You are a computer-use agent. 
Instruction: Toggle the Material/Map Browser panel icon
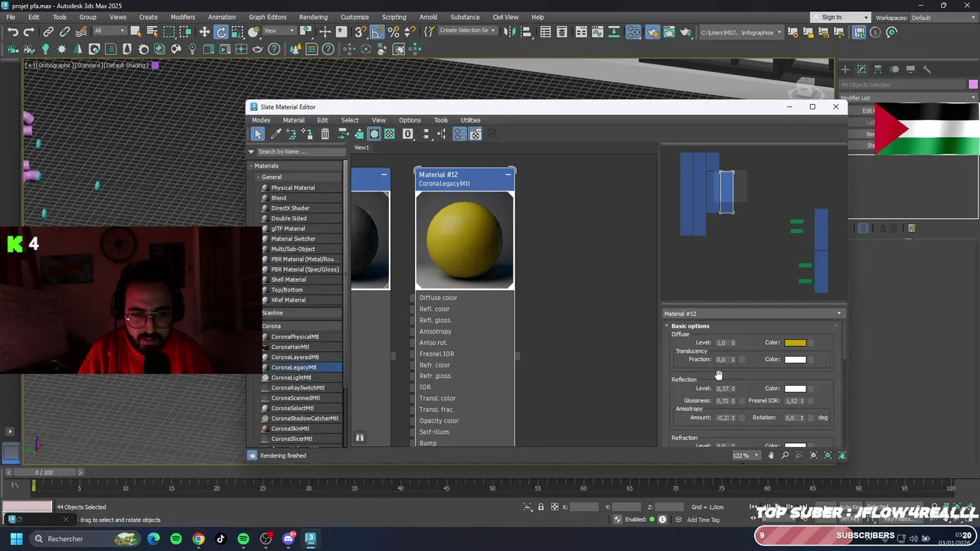click(459, 134)
